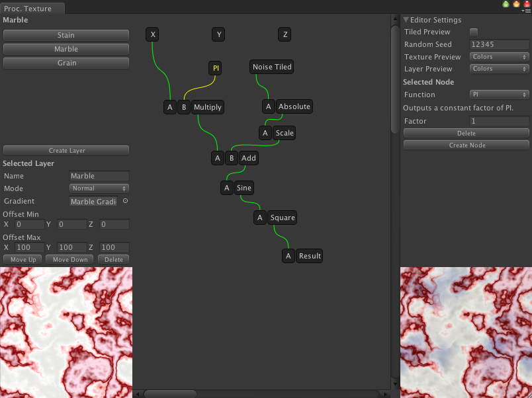Click the Offset Min X field
Screen dimensions: 532x398
pyautogui.click(x=30, y=224)
